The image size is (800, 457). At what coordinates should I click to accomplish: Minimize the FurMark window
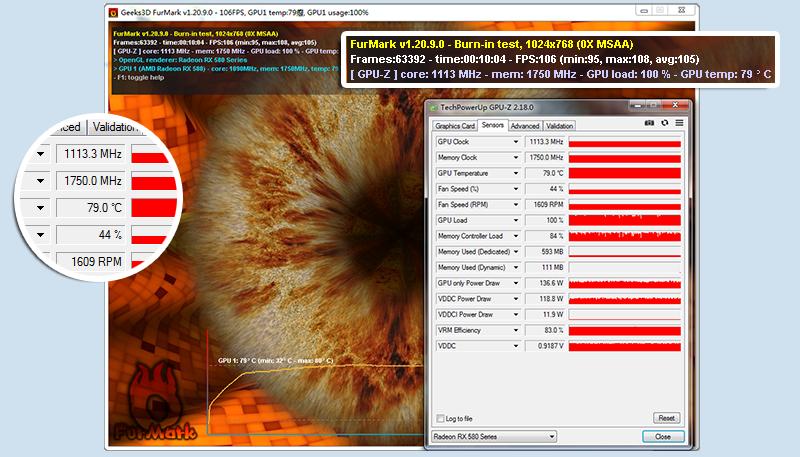644,10
